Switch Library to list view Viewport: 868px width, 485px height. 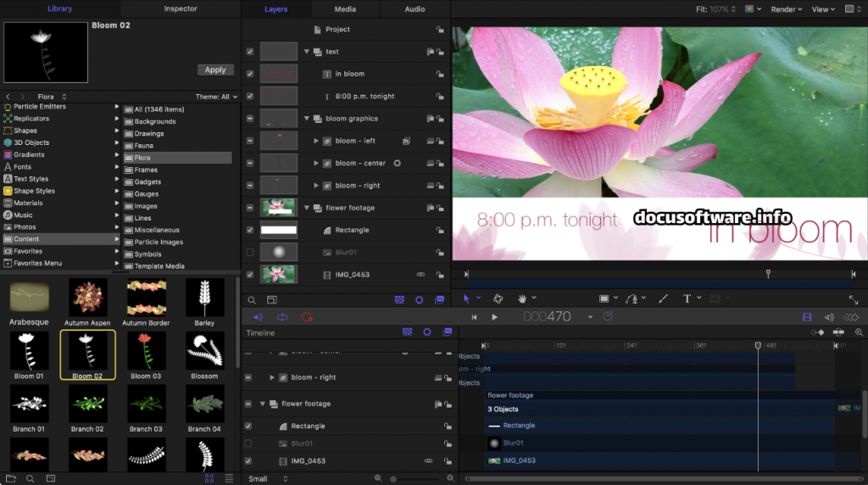(x=229, y=479)
